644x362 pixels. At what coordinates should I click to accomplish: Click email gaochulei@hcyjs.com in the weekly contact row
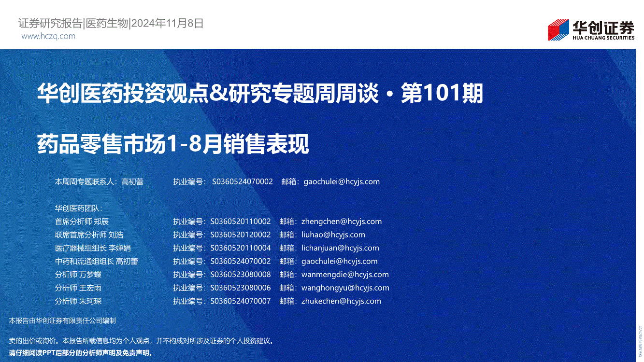coord(342,182)
